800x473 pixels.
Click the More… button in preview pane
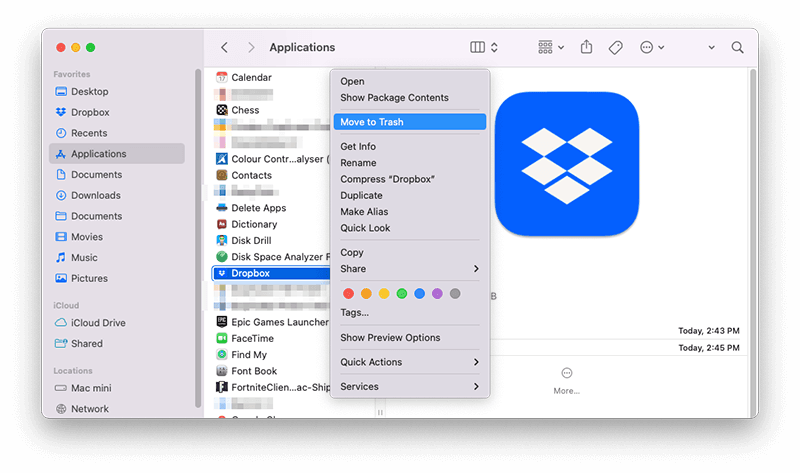[566, 381]
